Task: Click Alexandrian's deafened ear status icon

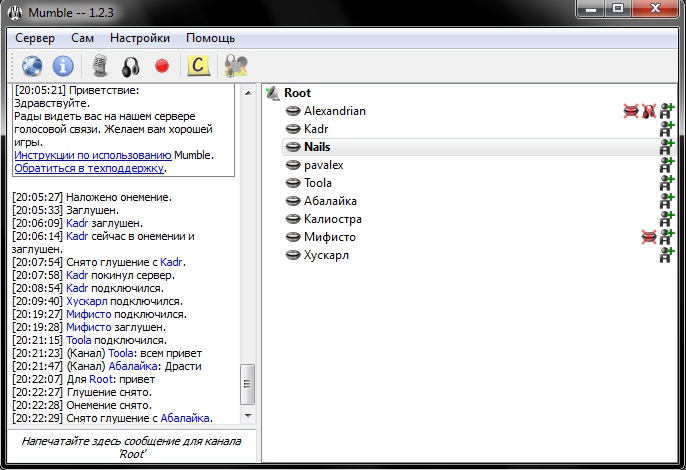Action: (x=649, y=111)
